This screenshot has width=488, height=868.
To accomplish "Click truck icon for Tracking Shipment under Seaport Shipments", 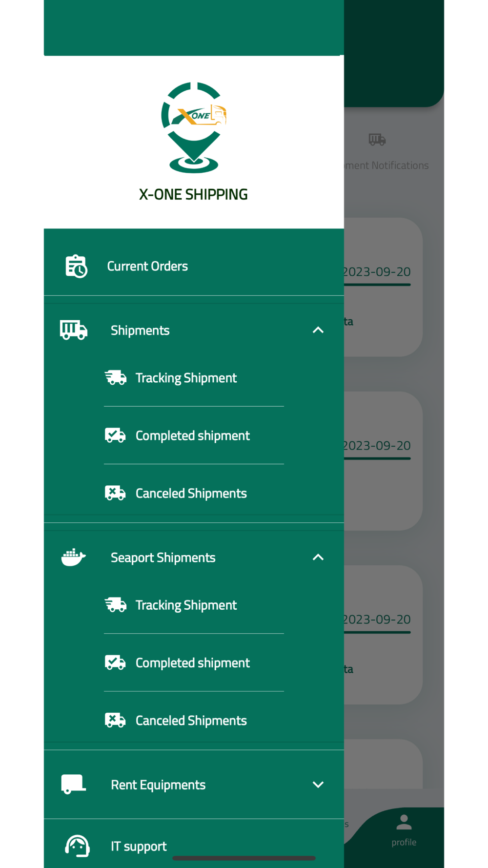I will 116,604.
